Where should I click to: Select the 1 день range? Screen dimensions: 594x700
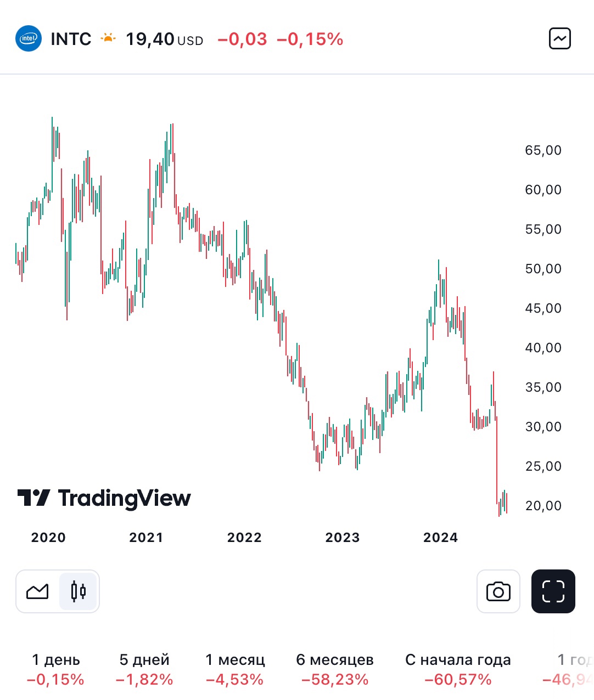point(55,669)
